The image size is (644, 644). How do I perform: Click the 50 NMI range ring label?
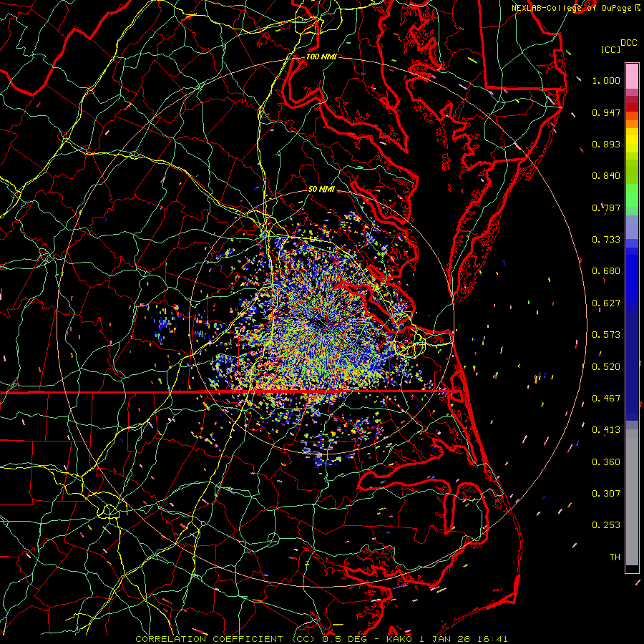[x=321, y=189]
